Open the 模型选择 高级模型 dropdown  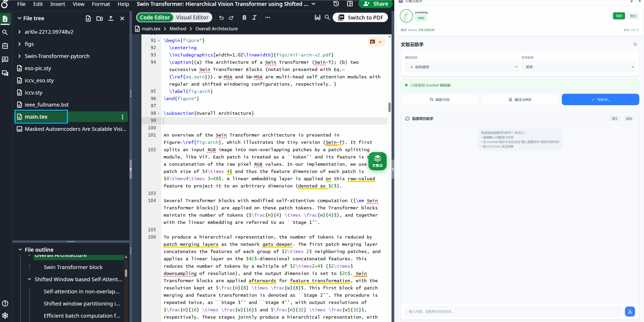coord(462,67)
